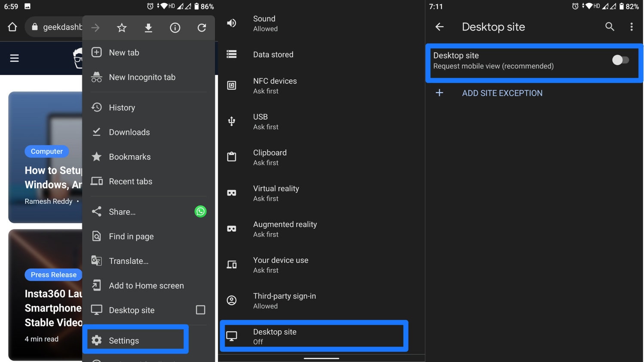
Task: Open author Ramesh Reddy link
Action: [49, 201]
